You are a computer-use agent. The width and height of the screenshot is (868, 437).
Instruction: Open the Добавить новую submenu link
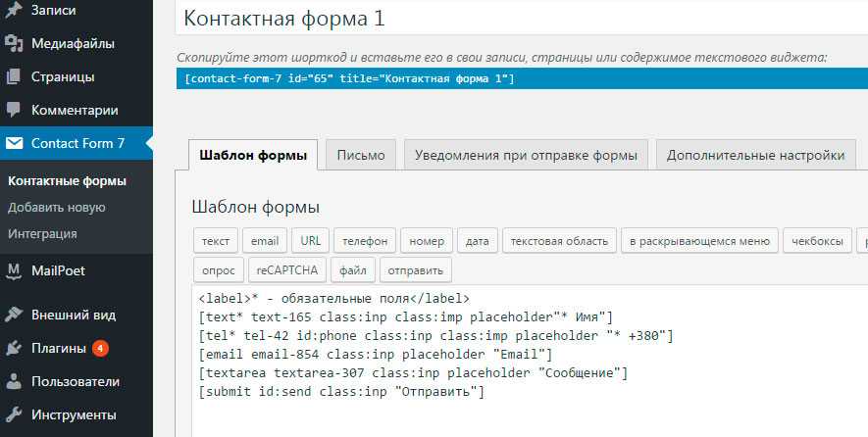pos(56,208)
